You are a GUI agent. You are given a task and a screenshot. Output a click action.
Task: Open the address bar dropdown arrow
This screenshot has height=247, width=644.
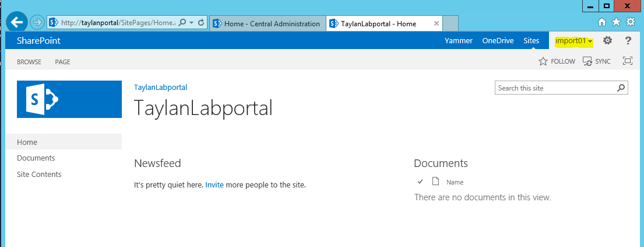tap(191, 23)
